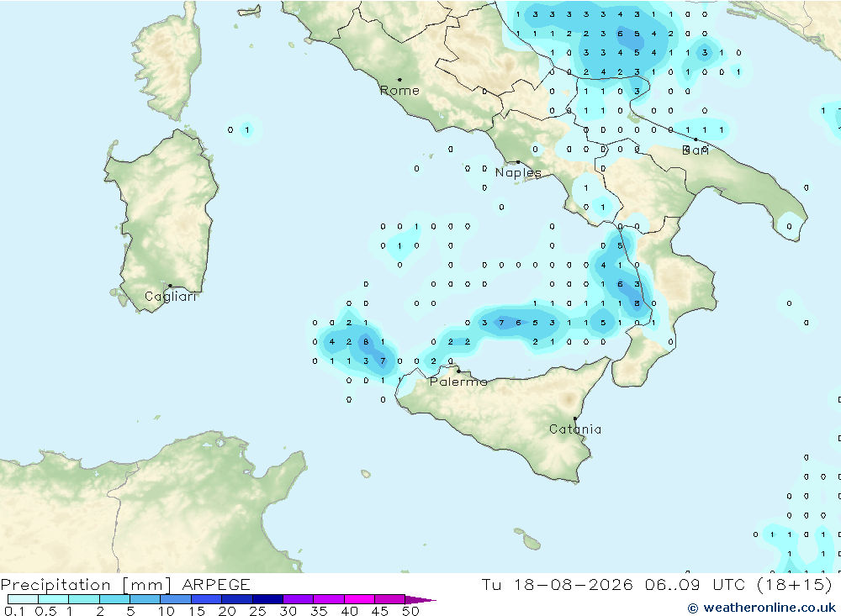Click the legend scale value 0.5
The height and width of the screenshot is (616, 841).
[45, 611]
